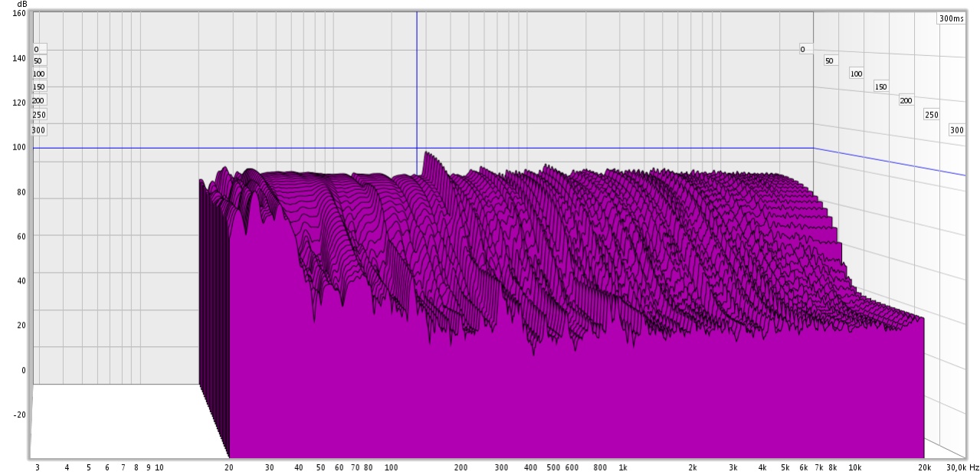
Task: Click the 150 ms label on right diagonal axis
Action: point(881,87)
